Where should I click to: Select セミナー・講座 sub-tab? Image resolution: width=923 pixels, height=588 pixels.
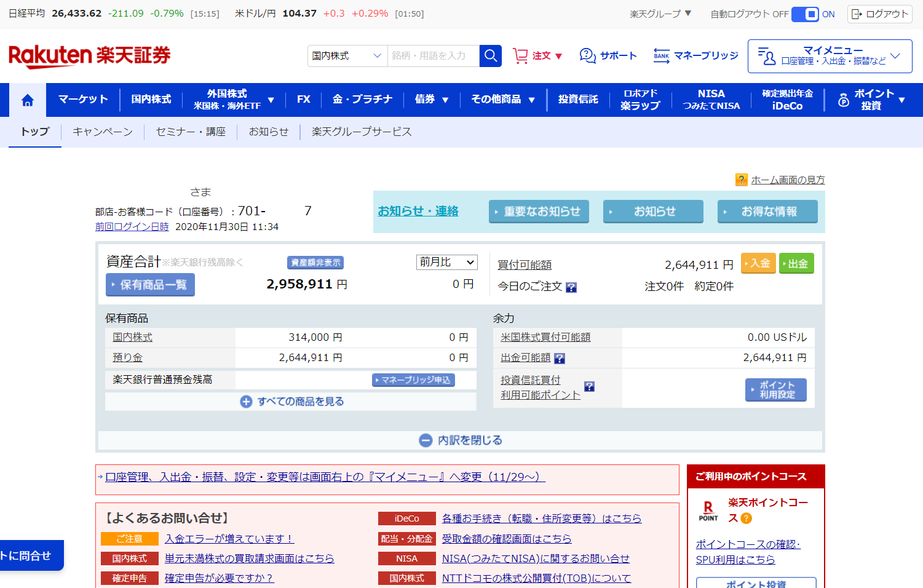pos(191,132)
